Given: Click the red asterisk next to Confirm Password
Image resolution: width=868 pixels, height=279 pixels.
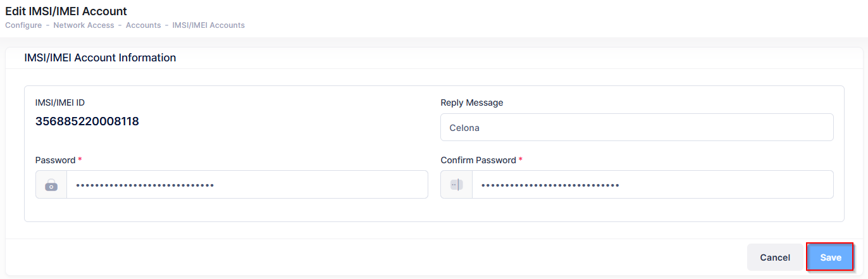Looking at the screenshot, I should pos(521,160).
